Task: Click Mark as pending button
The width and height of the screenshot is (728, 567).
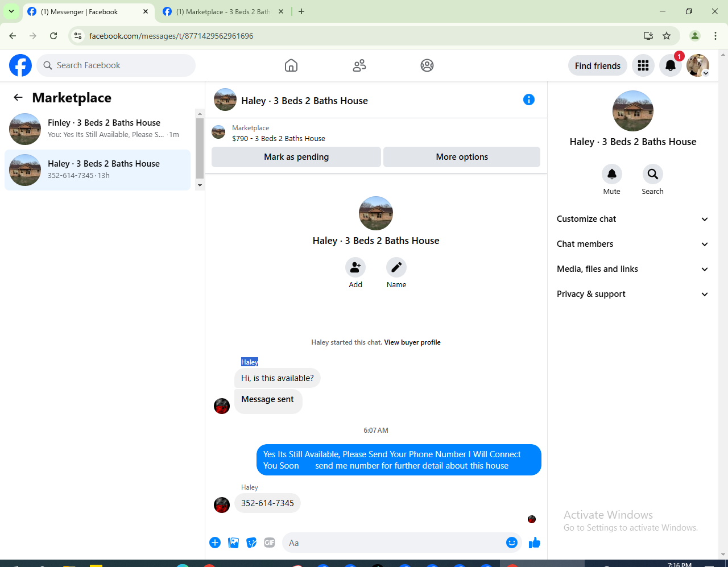Action: tap(296, 157)
